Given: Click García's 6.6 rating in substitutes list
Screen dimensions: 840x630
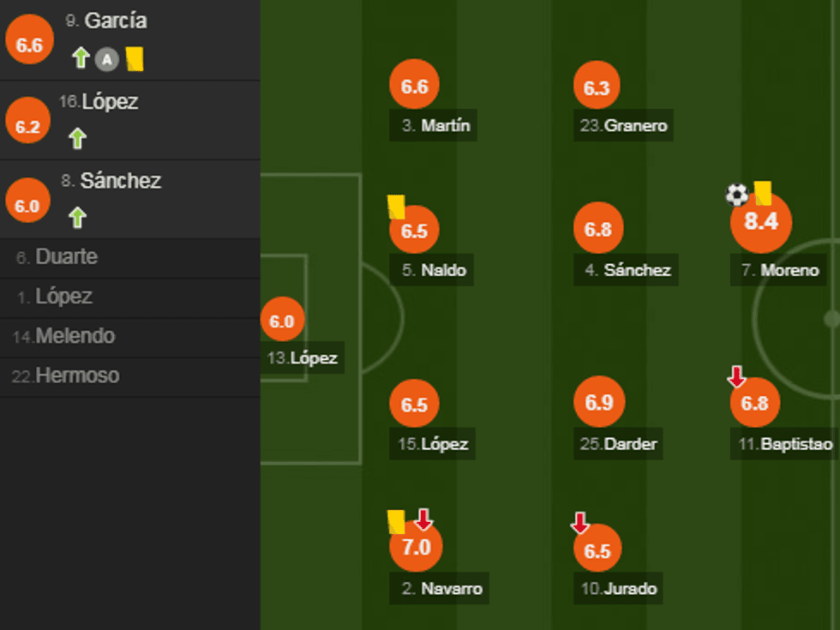Looking at the screenshot, I should coord(29,45).
